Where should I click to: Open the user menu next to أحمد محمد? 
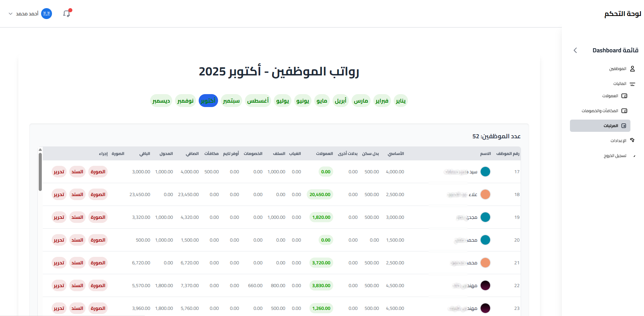(11, 14)
